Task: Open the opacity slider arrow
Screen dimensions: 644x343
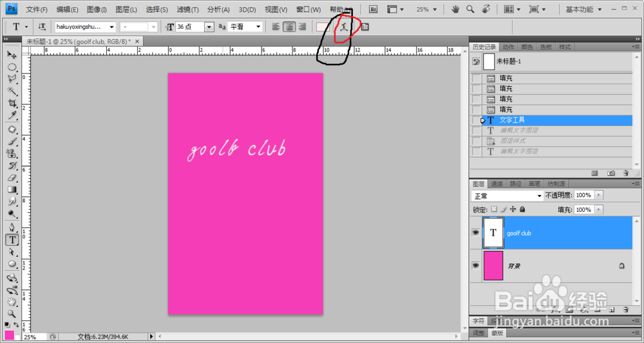Action: (599, 195)
